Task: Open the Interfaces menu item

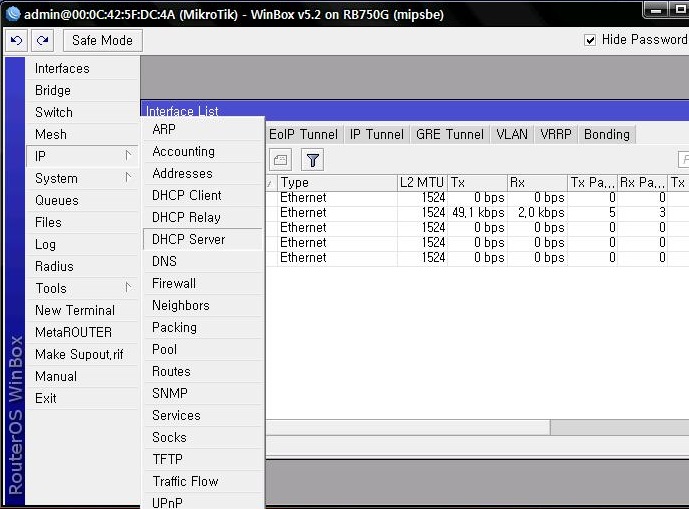Action: (82, 69)
